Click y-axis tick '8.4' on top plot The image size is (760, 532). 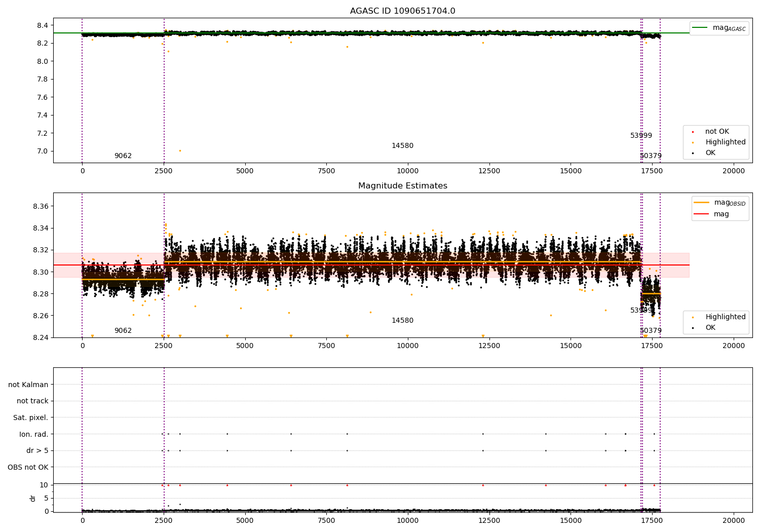coord(43,25)
